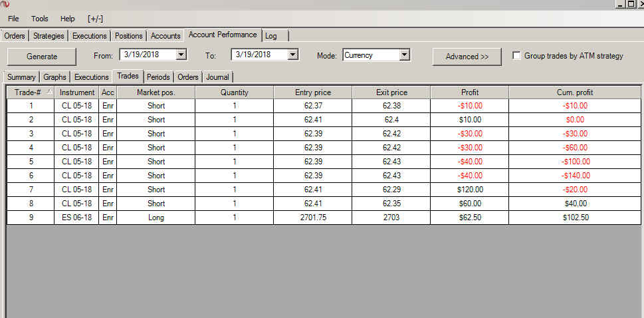This screenshot has width=644, height=318.
Task: Switch to the top Executions tab
Action: click(x=90, y=36)
